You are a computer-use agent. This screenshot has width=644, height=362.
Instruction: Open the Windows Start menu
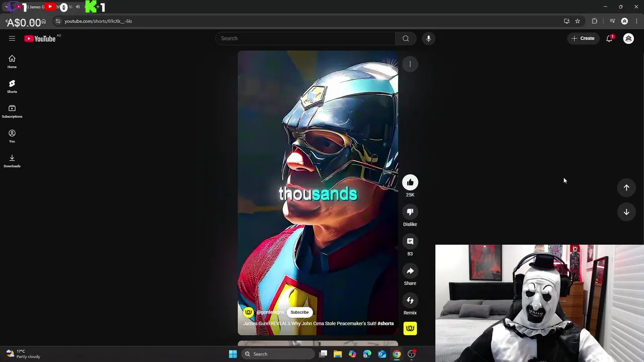coord(233,354)
